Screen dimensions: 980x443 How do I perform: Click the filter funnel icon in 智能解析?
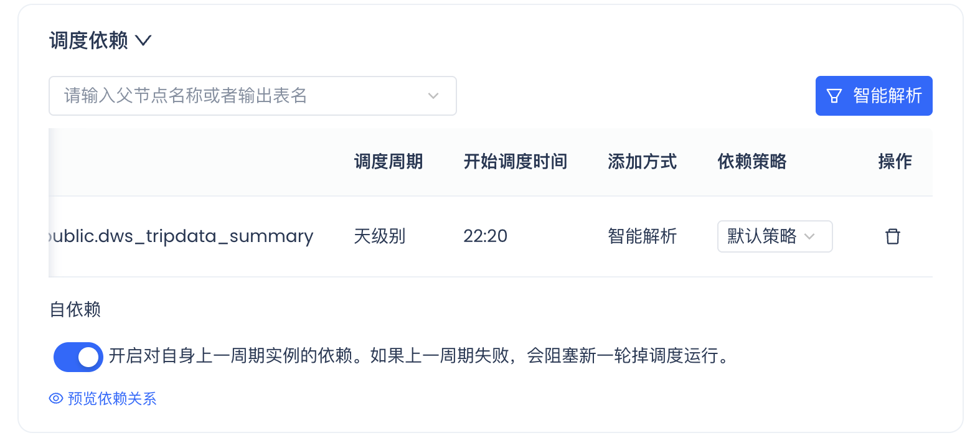[x=834, y=96]
